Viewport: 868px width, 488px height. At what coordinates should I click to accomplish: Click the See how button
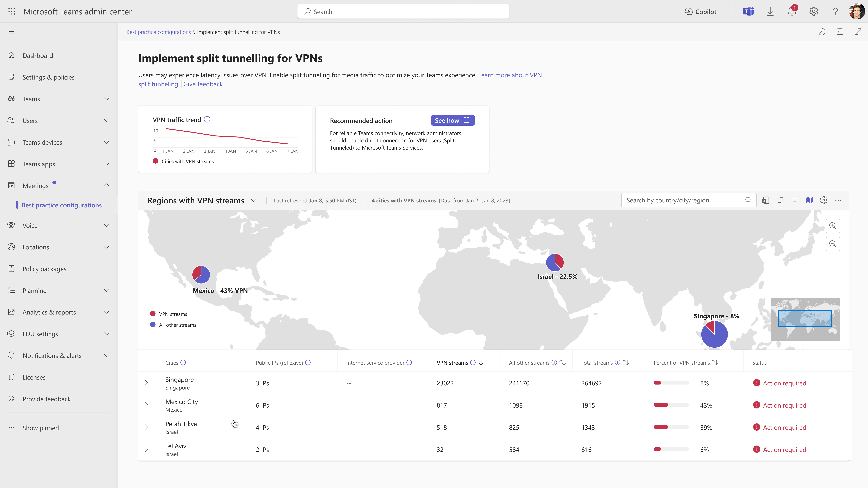coord(453,120)
